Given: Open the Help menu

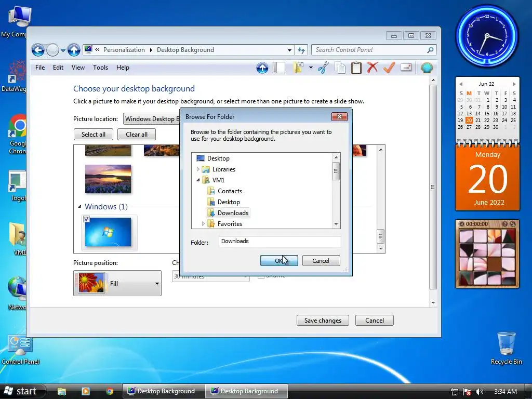Looking at the screenshot, I should (123, 68).
